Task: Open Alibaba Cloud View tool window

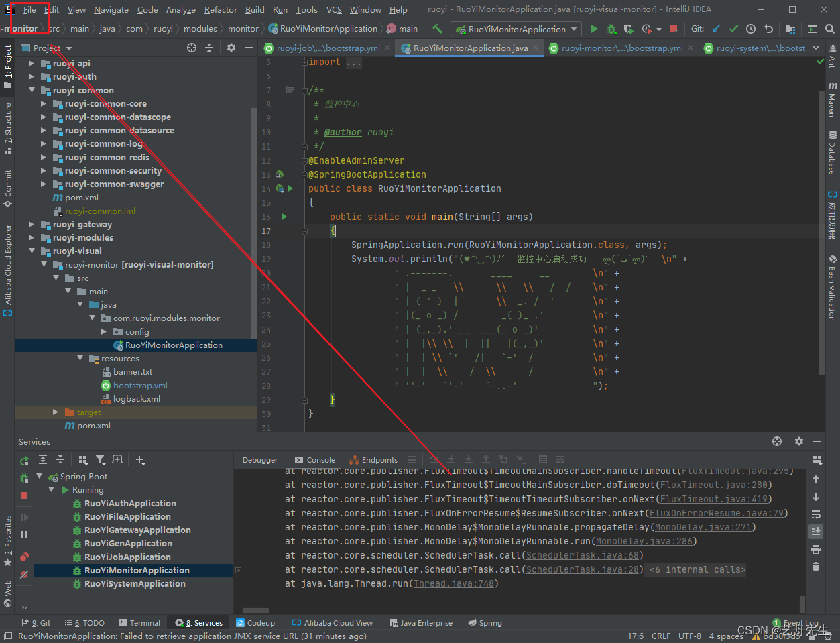Action: (x=333, y=623)
